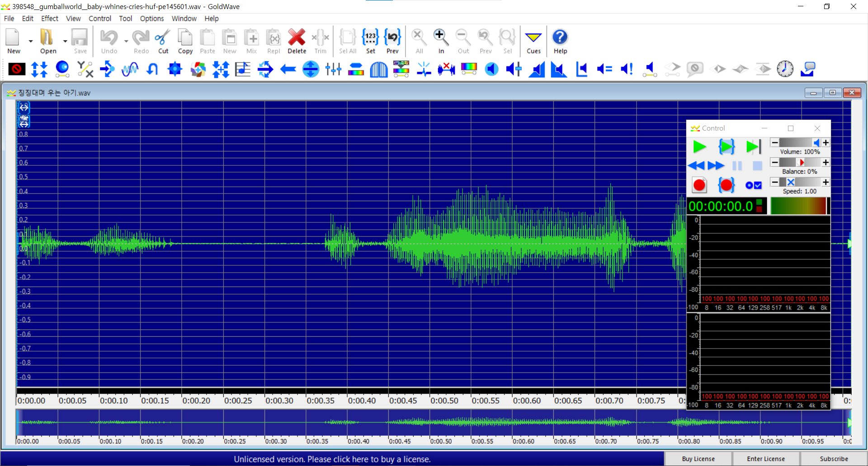This screenshot has width=868, height=466.
Task: Open the Control menu
Action: (x=100, y=19)
